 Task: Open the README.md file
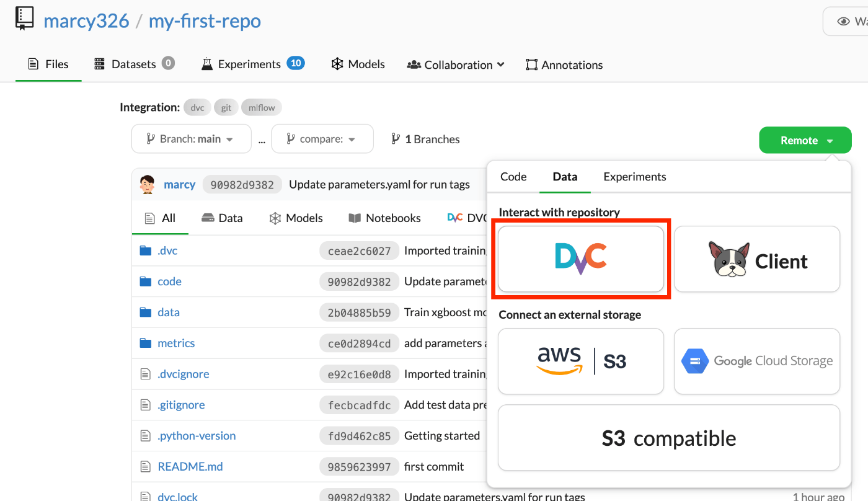[x=190, y=466]
